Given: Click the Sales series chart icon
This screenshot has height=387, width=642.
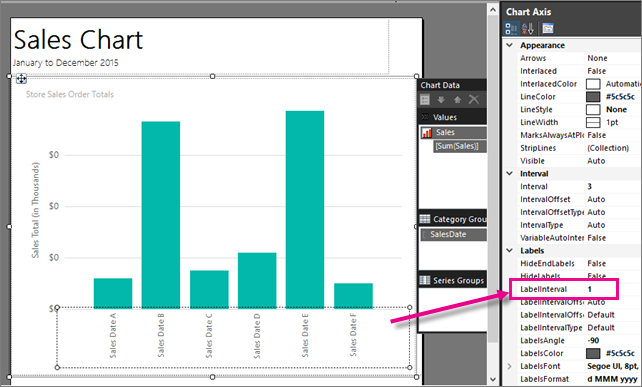Looking at the screenshot, I should 427,133.
